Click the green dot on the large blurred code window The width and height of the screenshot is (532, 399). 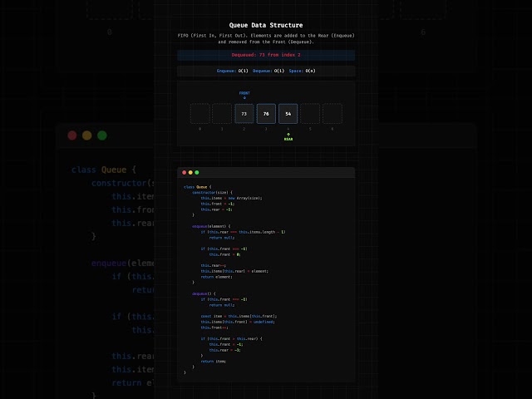click(102, 135)
